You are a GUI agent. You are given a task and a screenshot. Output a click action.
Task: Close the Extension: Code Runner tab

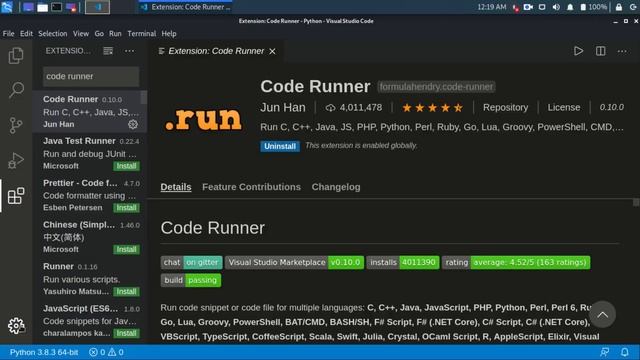(272, 51)
